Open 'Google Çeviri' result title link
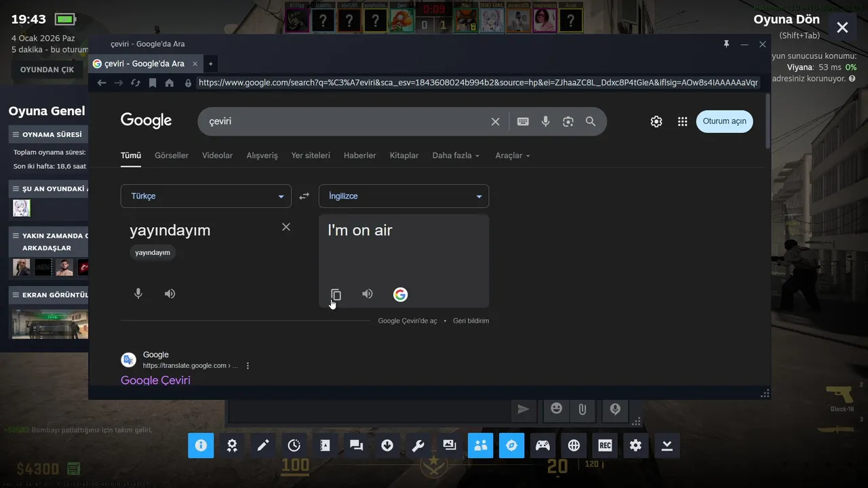 [x=155, y=380]
